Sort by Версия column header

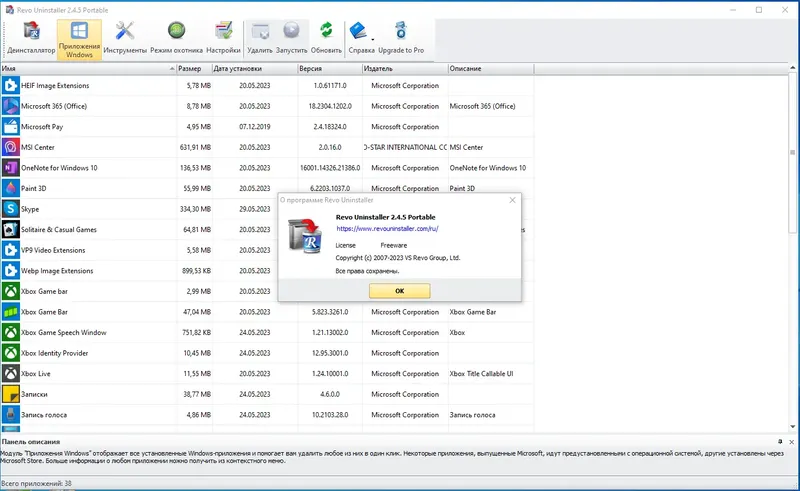point(330,68)
